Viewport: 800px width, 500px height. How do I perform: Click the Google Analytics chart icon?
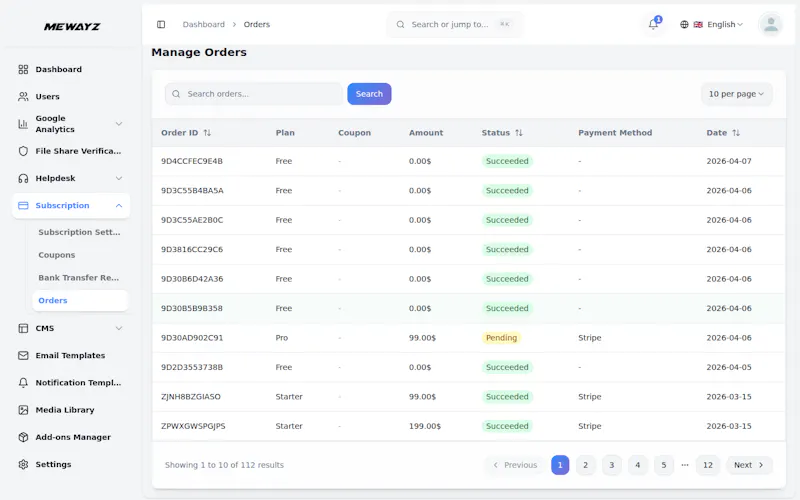[23, 124]
